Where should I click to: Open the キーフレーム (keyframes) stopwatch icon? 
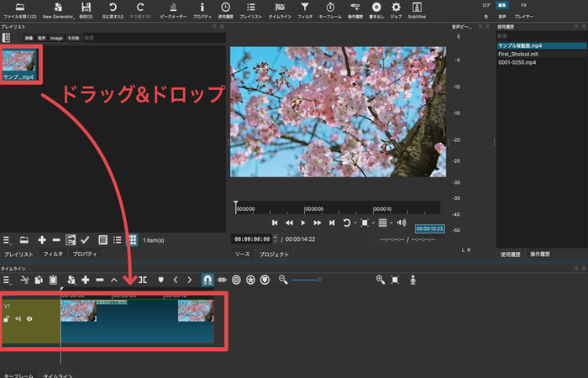330,8
